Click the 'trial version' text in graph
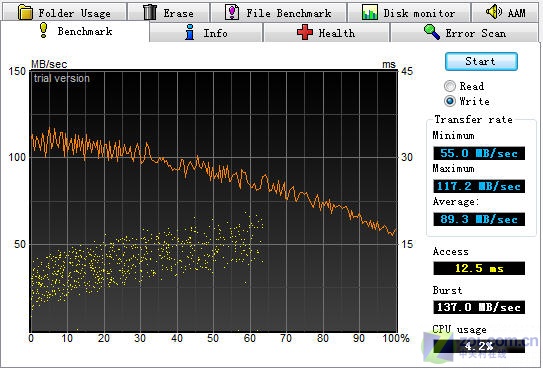The image size is (543, 369). [x=62, y=78]
